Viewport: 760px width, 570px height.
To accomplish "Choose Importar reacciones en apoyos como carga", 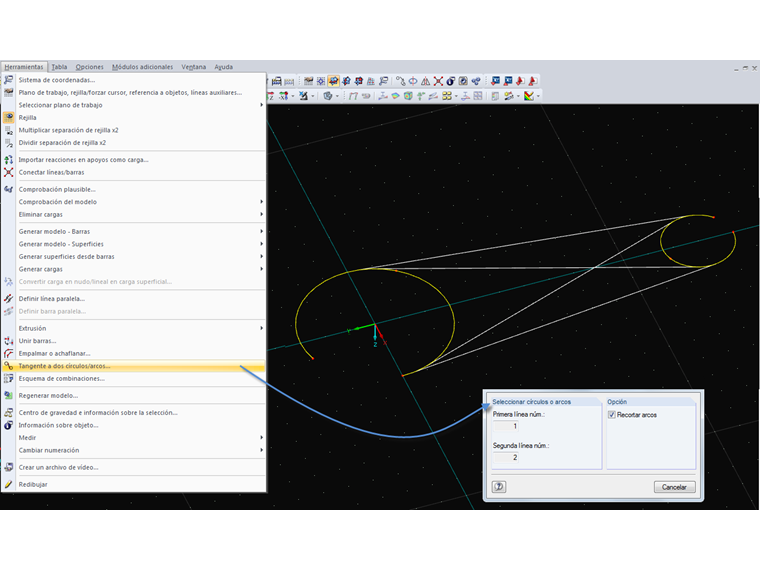I will [133, 160].
